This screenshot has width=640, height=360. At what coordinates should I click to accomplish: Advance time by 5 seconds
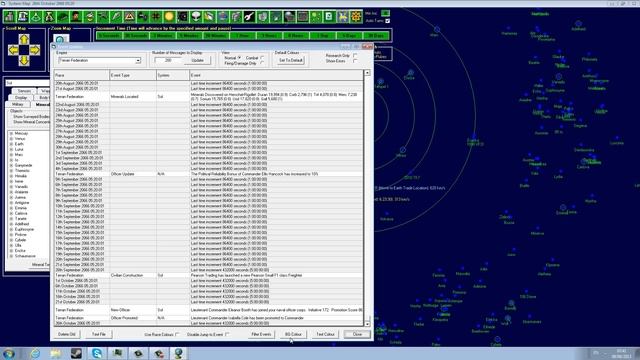(x=109, y=36)
